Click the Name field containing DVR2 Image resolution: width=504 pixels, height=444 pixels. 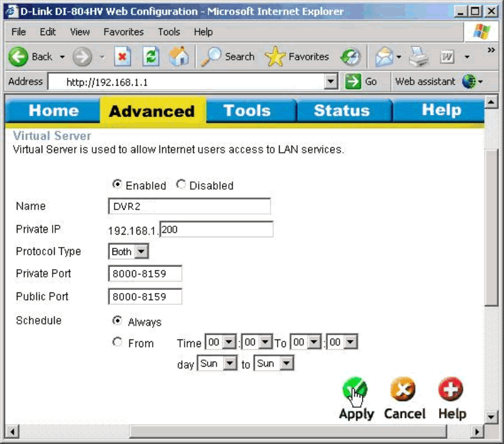tap(189, 206)
